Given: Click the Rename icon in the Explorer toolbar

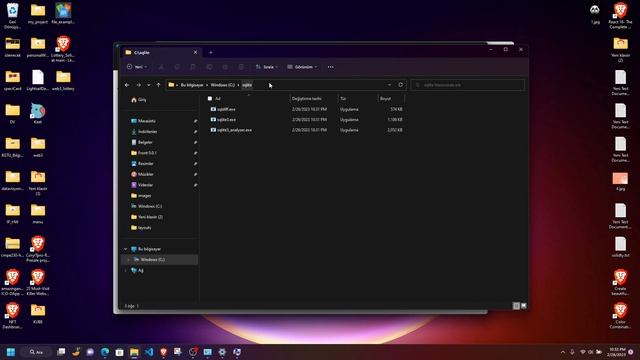Looking at the screenshot, I should click(x=209, y=67).
